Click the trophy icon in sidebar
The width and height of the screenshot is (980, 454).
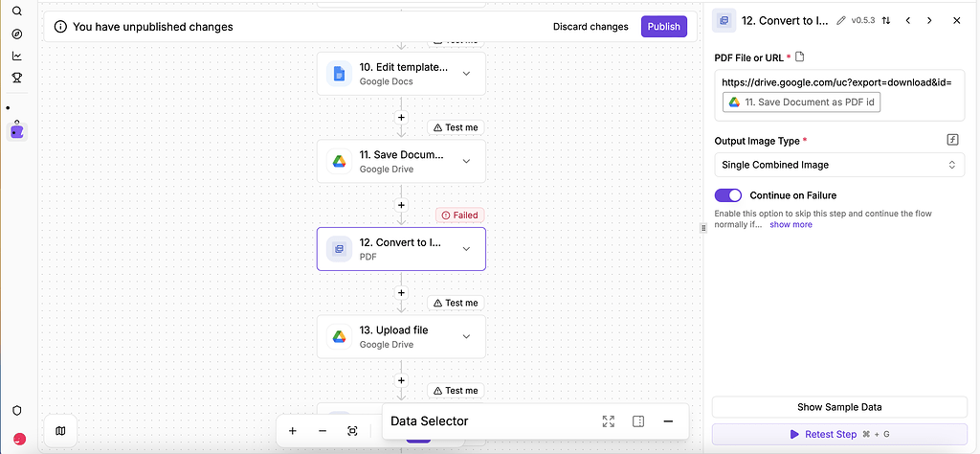coord(17,78)
